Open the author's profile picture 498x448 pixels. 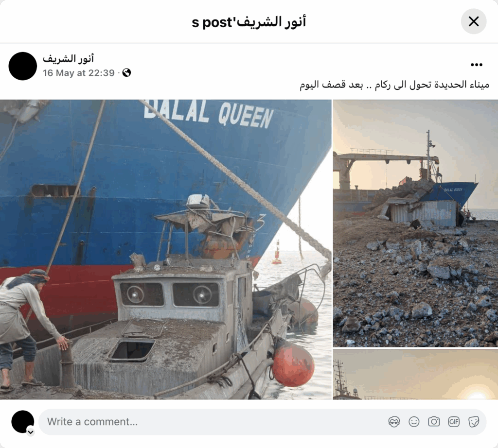pyautogui.click(x=22, y=66)
